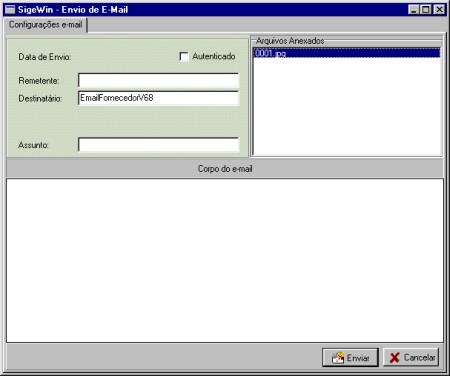Minimize the SigeWin window
Image resolution: width=450 pixels, height=376 pixels.
click(x=414, y=10)
